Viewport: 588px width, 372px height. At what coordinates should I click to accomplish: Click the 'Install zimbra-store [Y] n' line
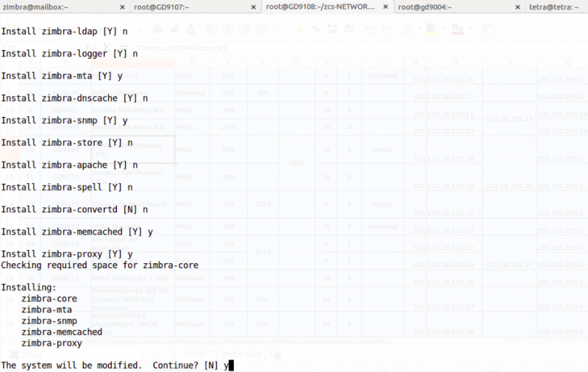67,143
